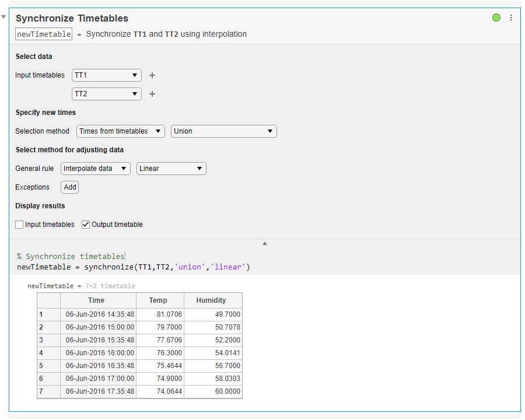Collapse task controls with the up arrow
The height and width of the screenshot is (420, 525).
[264, 243]
